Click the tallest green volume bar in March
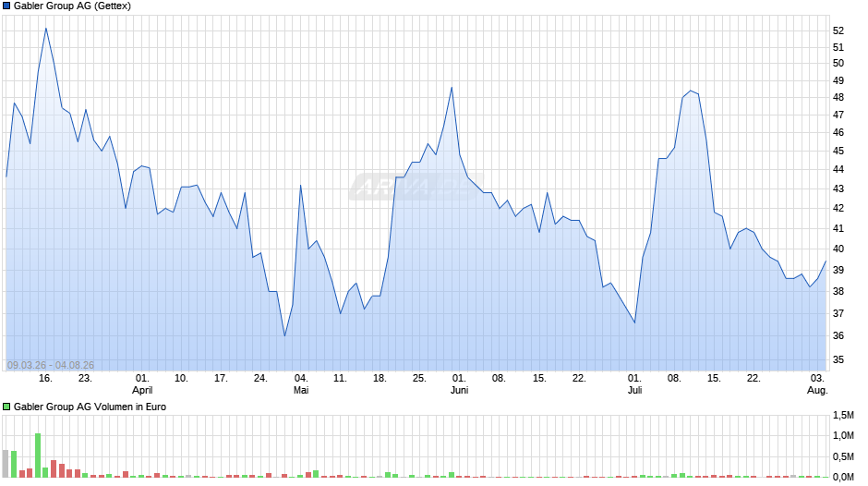868x486 pixels. [x=38, y=456]
